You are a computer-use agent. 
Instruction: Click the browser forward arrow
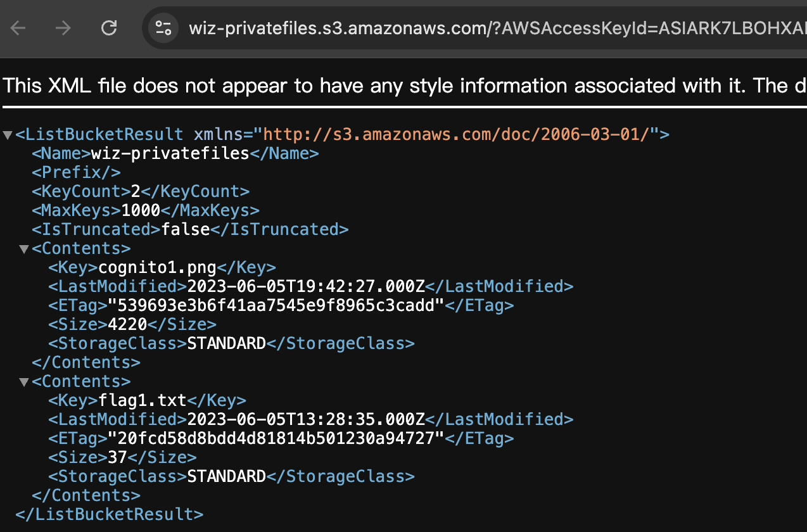pos(63,28)
